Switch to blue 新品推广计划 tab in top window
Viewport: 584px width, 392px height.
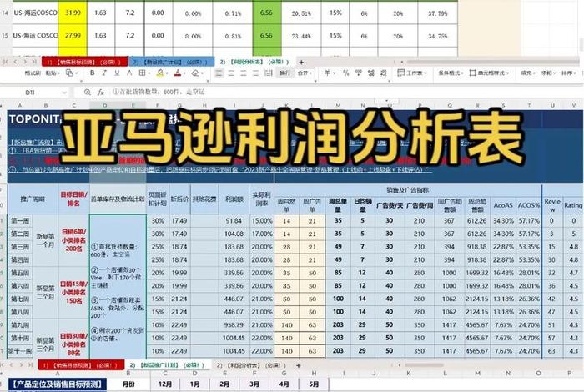pyautogui.click(x=172, y=62)
